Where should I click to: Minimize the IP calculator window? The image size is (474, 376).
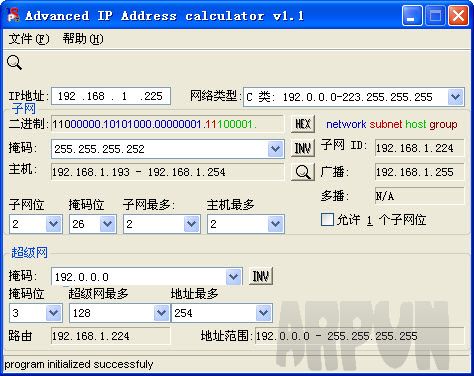412,16
